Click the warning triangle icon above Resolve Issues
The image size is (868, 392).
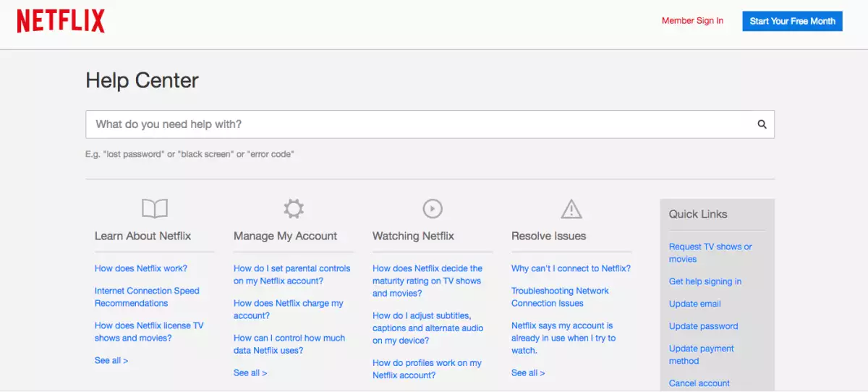click(x=571, y=209)
